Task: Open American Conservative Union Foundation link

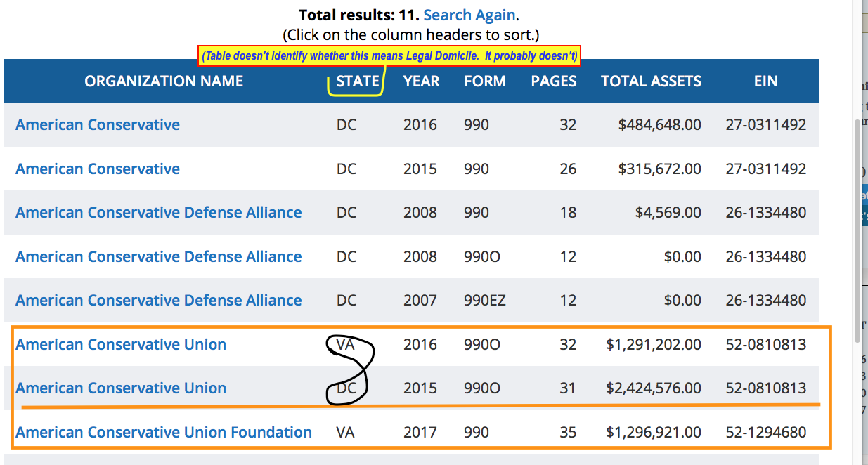Action: pos(164,433)
